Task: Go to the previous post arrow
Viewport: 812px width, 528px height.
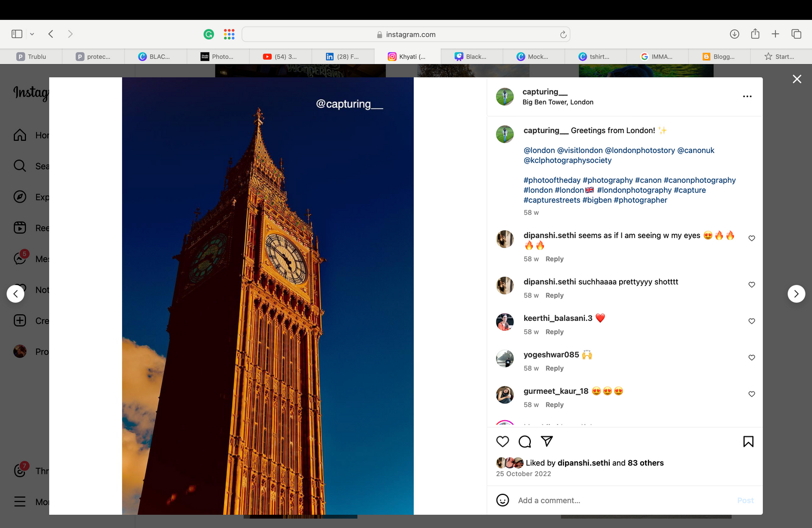Action: tap(15, 294)
